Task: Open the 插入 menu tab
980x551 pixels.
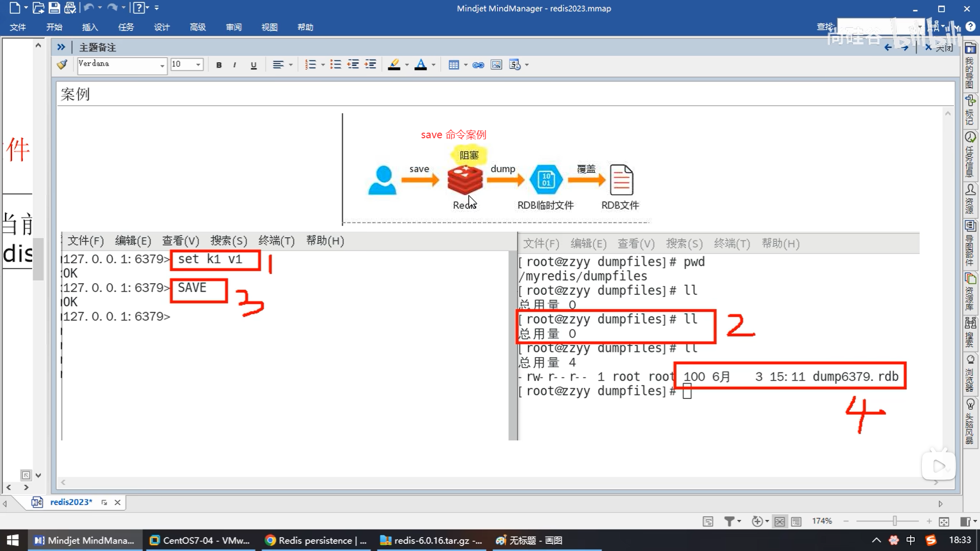Action: (90, 27)
